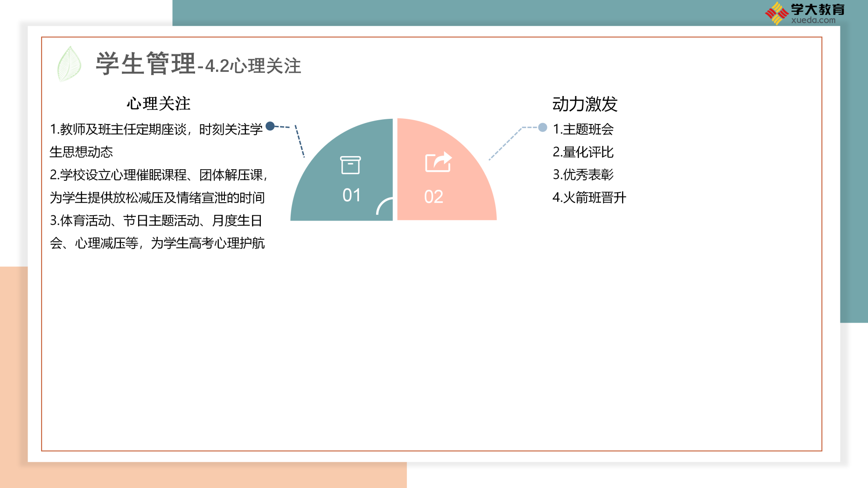The height and width of the screenshot is (488, 868).
Task: Click the line 2.学校设立心理催眠课程
Action: (x=118, y=175)
